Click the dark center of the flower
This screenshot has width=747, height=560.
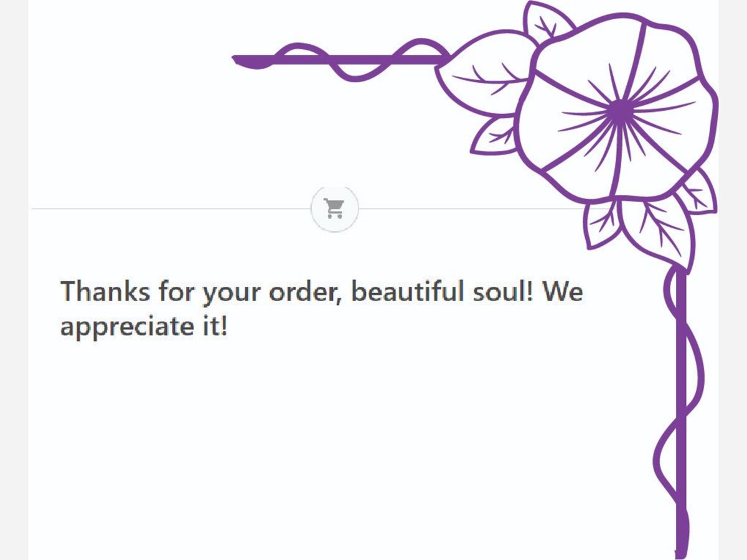[x=618, y=111]
